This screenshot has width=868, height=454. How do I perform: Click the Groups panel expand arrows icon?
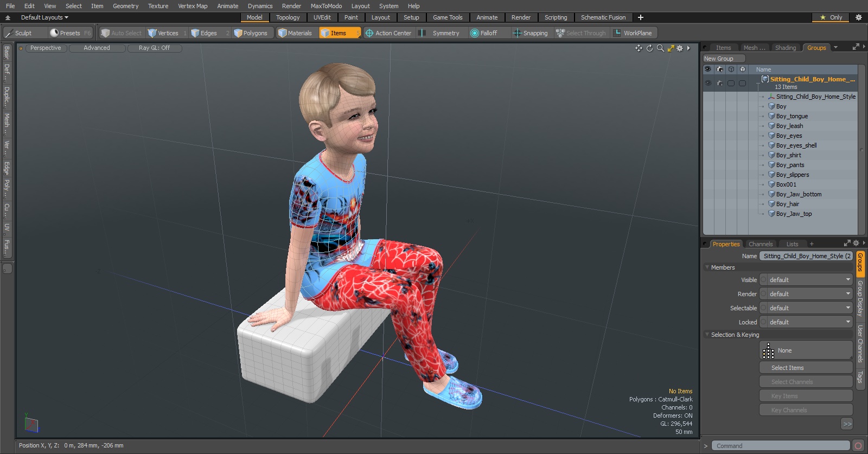[x=856, y=47]
